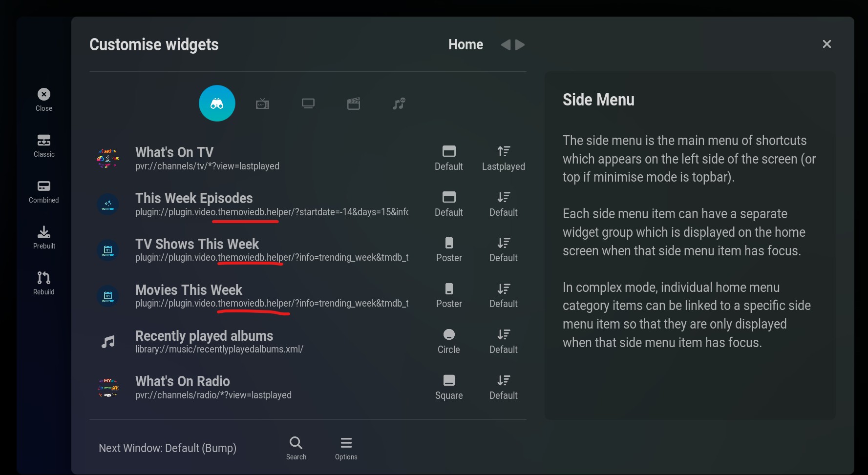Change Recently played albums Circle style

click(x=449, y=341)
